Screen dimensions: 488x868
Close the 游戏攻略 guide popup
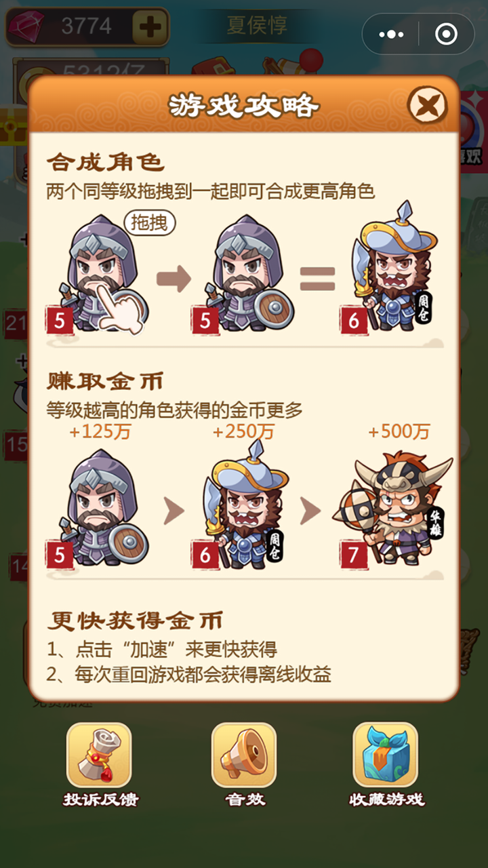point(428,106)
